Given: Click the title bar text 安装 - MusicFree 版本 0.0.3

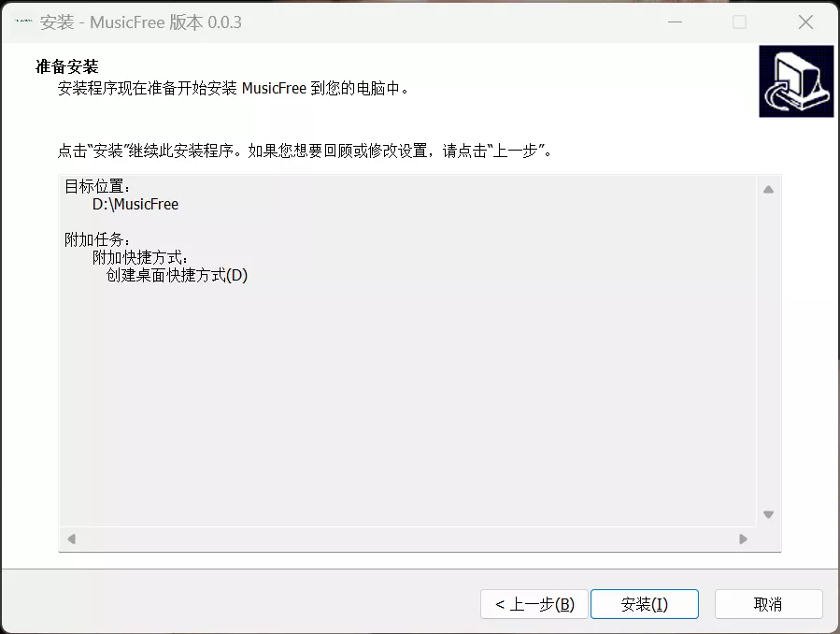Looking at the screenshot, I should pyautogui.click(x=140, y=22).
